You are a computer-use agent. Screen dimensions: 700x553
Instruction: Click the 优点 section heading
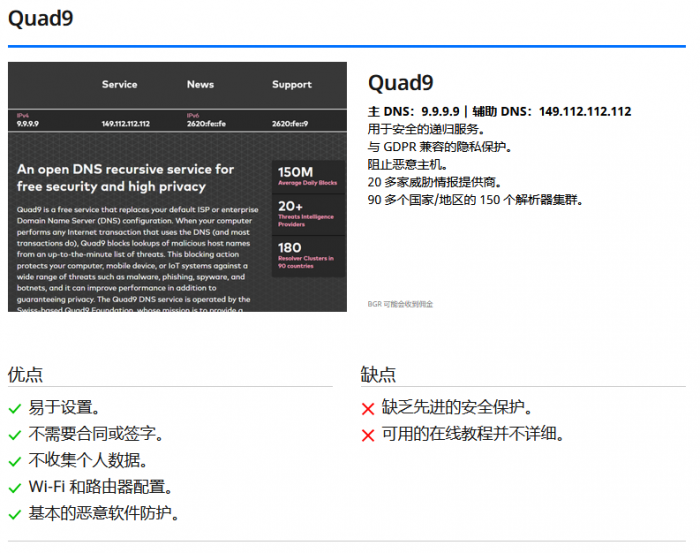pyautogui.click(x=25, y=375)
